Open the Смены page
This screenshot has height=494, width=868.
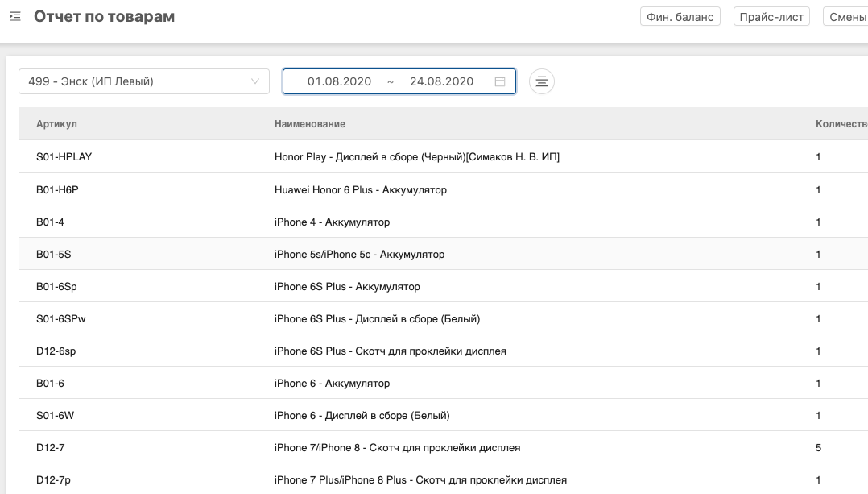tap(845, 17)
